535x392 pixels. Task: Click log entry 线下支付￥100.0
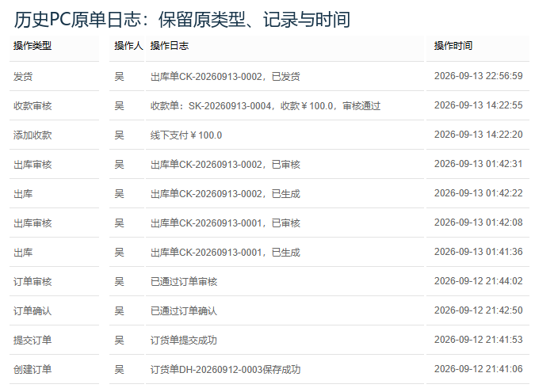[x=186, y=135]
